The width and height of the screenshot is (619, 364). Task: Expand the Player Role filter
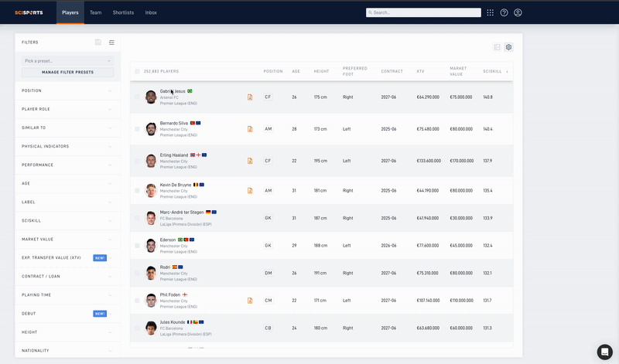click(x=67, y=109)
